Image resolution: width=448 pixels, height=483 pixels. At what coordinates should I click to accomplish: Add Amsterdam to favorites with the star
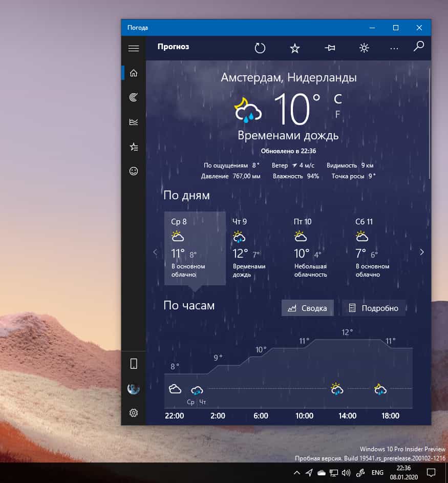295,48
